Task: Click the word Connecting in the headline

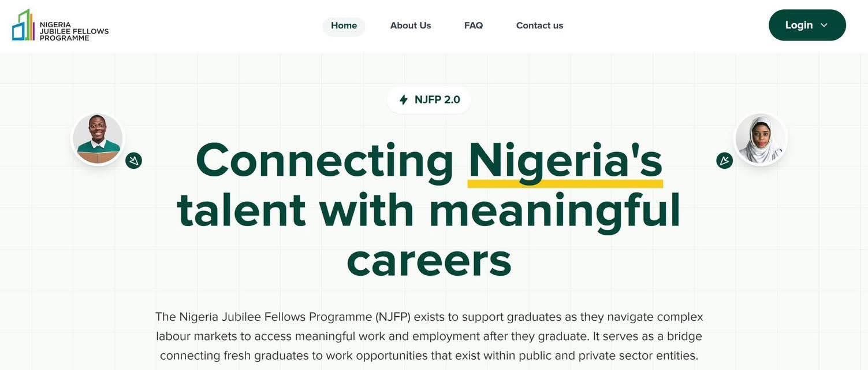Action: pos(325,160)
